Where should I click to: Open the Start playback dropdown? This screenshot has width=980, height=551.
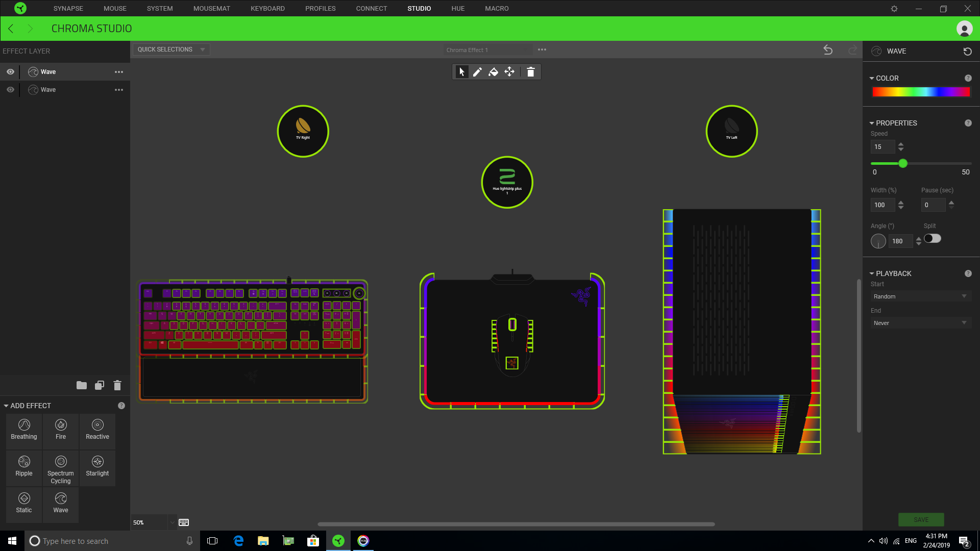(920, 296)
